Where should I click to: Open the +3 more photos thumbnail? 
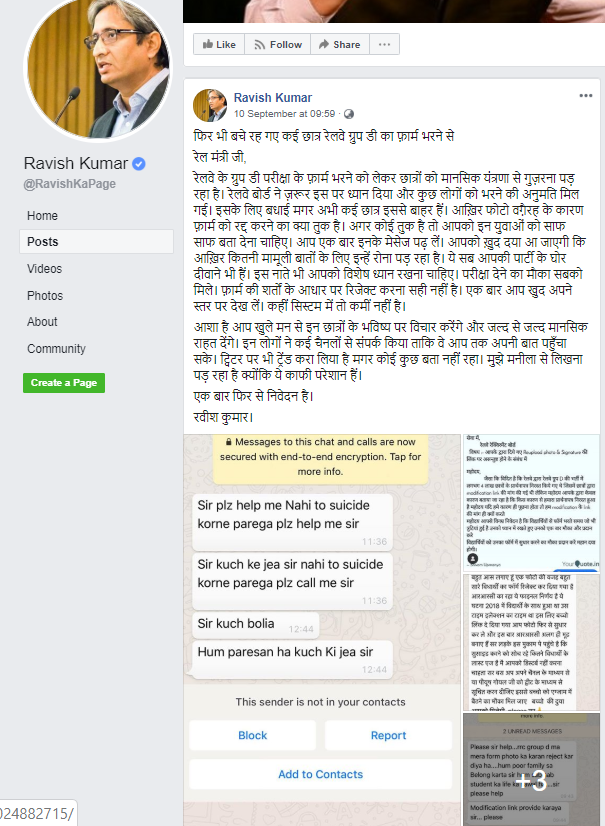(x=531, y=769)
